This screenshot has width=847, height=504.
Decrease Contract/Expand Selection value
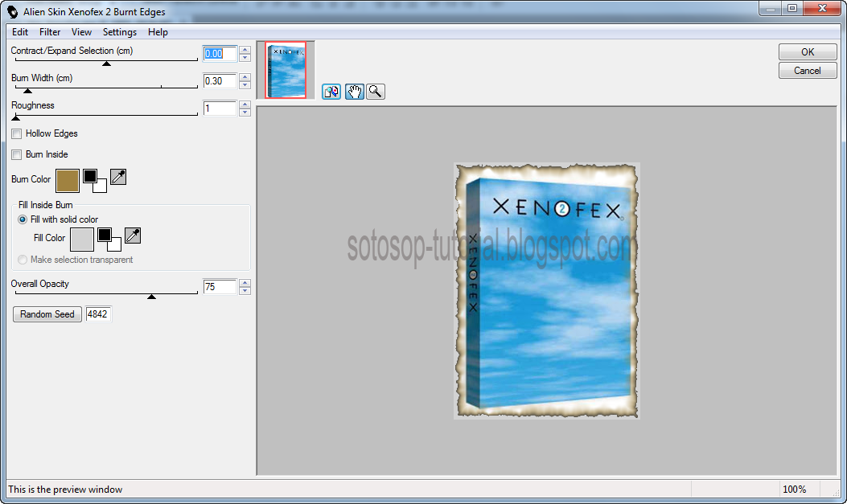(245, 57)
